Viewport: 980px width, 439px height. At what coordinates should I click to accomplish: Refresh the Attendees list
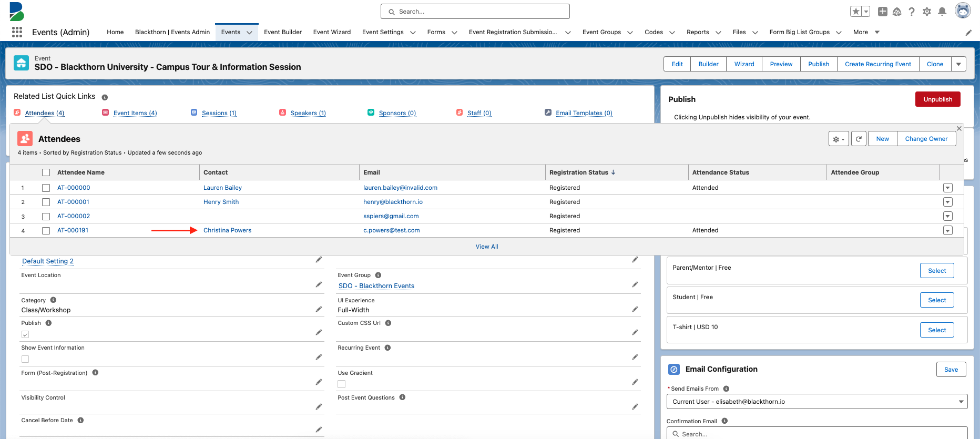pyautogui.click(x=859, y=139)
